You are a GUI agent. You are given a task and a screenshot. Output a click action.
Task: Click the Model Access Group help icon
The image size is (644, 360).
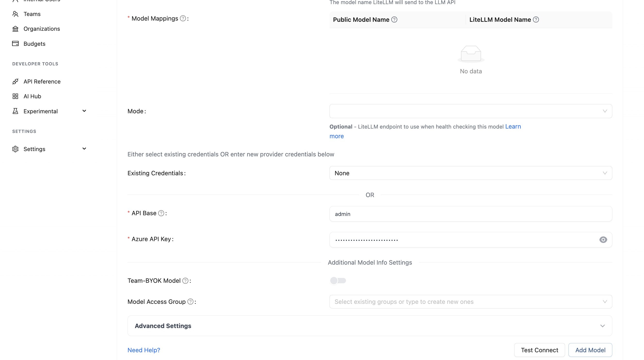190,302
